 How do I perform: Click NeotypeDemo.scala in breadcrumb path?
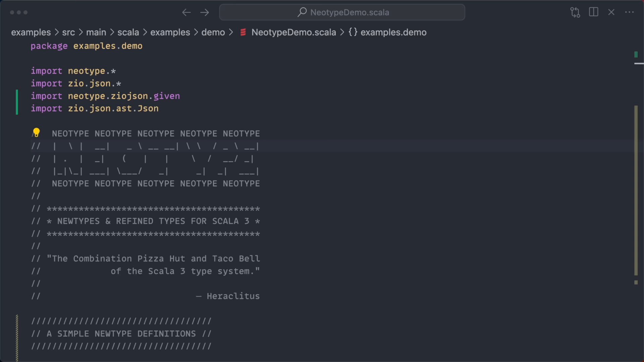293,32
